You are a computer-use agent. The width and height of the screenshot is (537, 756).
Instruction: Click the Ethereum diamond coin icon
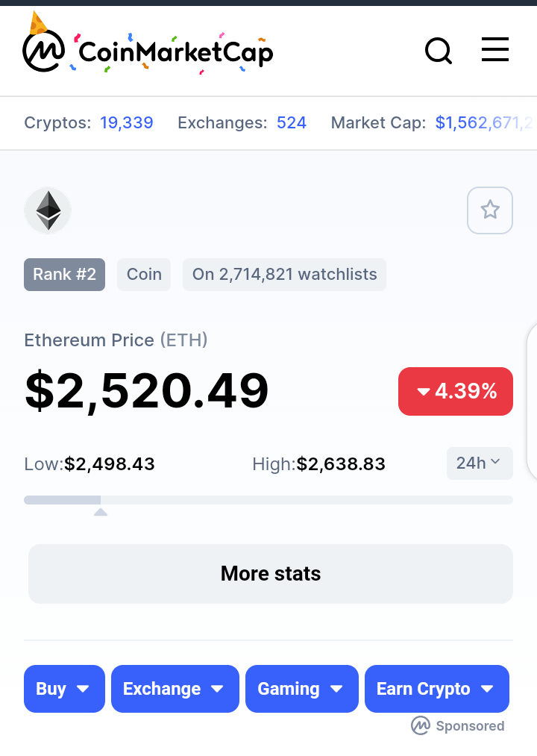[x=48, y=210]
